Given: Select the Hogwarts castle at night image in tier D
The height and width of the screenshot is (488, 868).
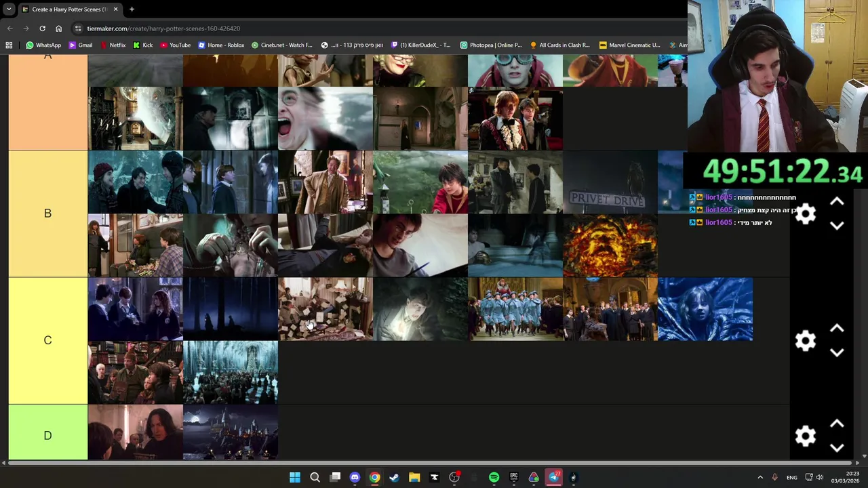Looking at the screenshot, I should pyautogui.click(x=231, y=432).
